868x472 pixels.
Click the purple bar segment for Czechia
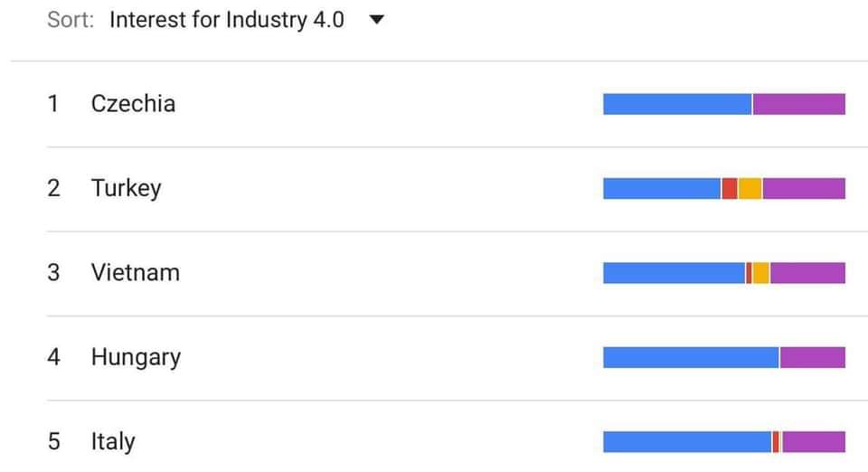(798, 104)
